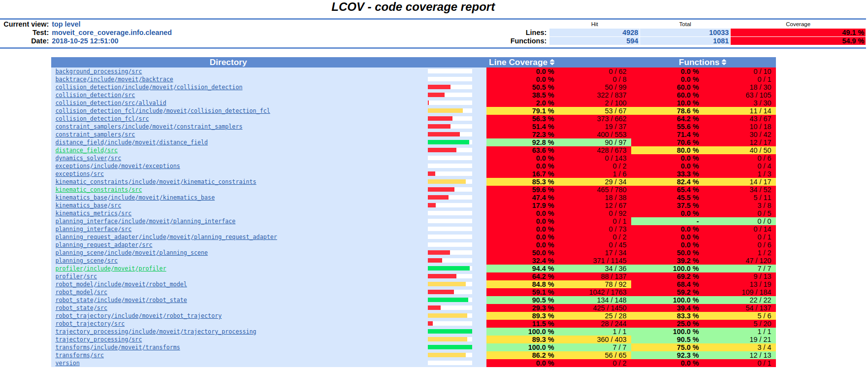The image size is (868, 372).
Task: Open the top level view link
Action: [x=66, y=24]
